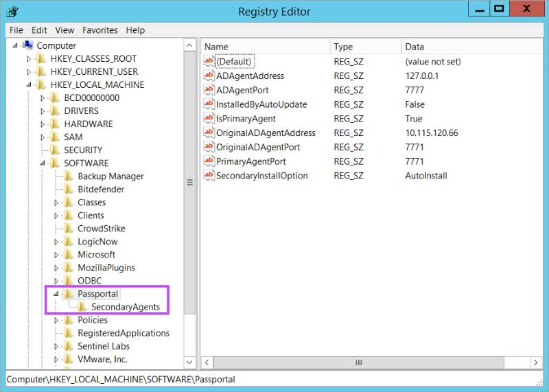Click the values pane scroll right arrow
The height and width of the screenshot is (392, 549).
tap(535, 362)
